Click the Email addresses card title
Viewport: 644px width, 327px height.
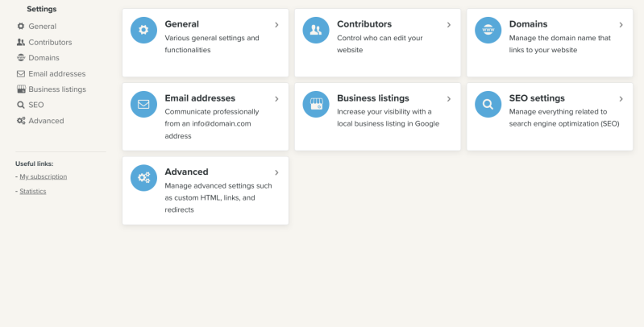pos(200,98)
